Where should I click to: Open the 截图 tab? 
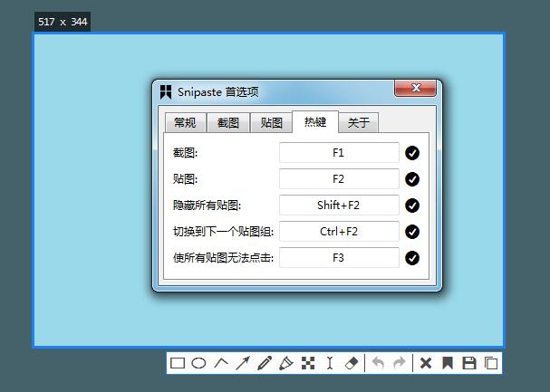tap(228, 123)
